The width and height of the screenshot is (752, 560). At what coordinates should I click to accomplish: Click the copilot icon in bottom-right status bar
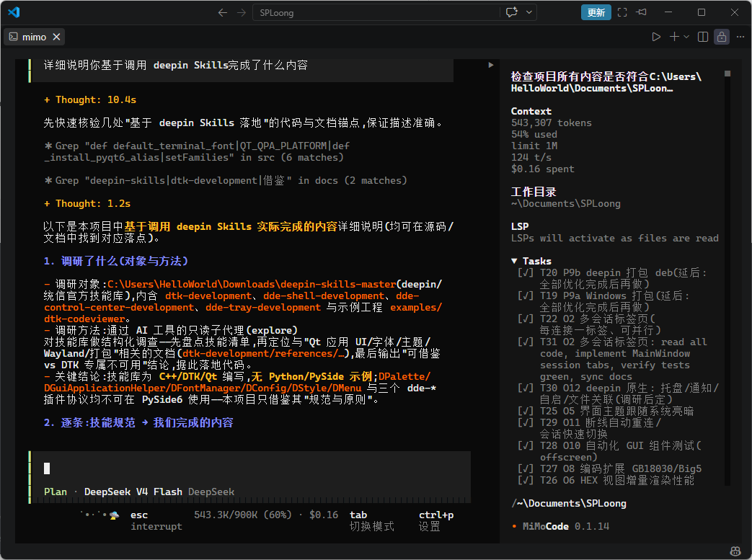pos(735,551)
